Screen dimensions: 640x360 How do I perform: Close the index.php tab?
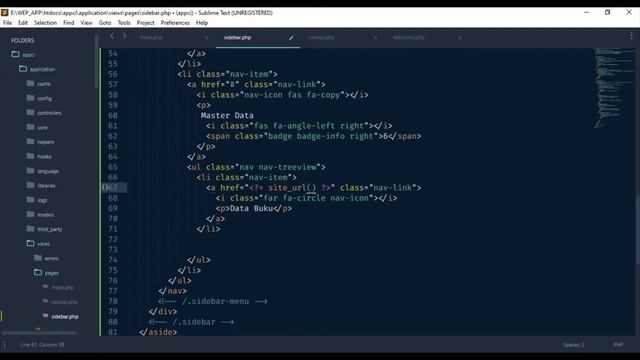tap(206, 38)
